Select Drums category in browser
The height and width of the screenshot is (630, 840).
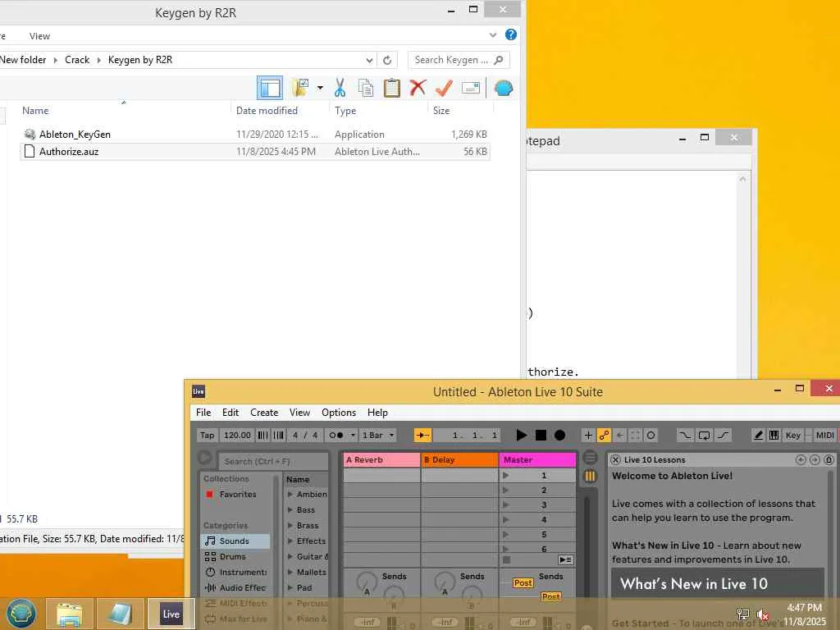tap(235, 557)
